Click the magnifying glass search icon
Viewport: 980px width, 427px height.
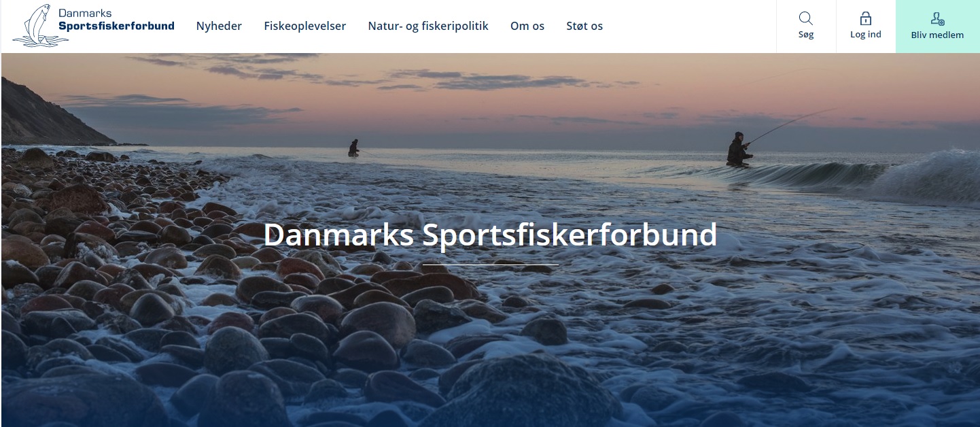coord(806,18)
